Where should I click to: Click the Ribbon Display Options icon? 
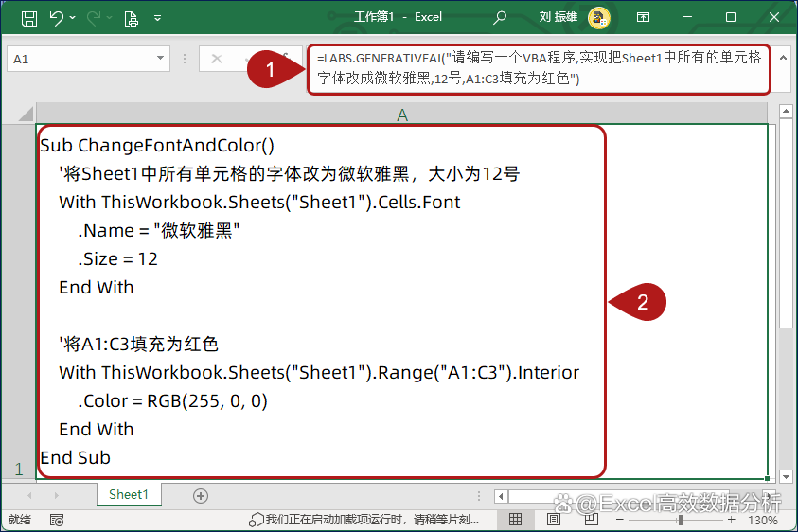click(x=644, y=17)
